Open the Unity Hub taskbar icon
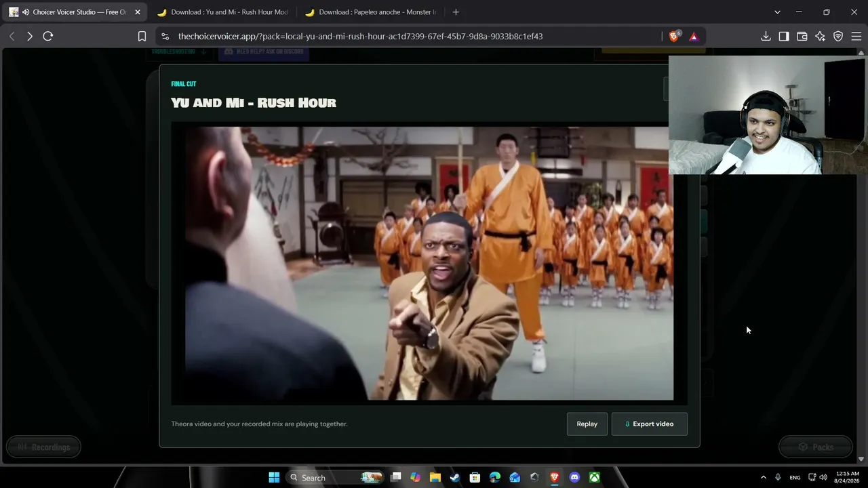This screenshot has height=488, width=868. [x=534, y=478]
